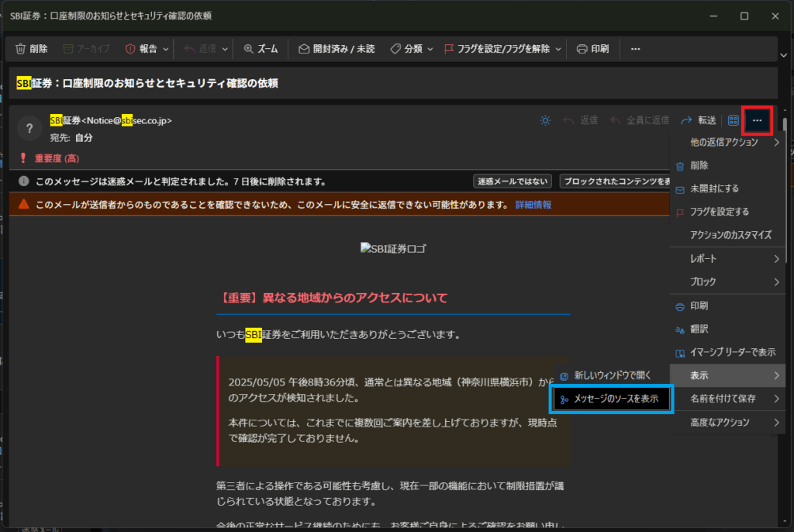Click the sender avatar question mark icon
The height and width of the screenshot is (532, 794).
[29, 128]
